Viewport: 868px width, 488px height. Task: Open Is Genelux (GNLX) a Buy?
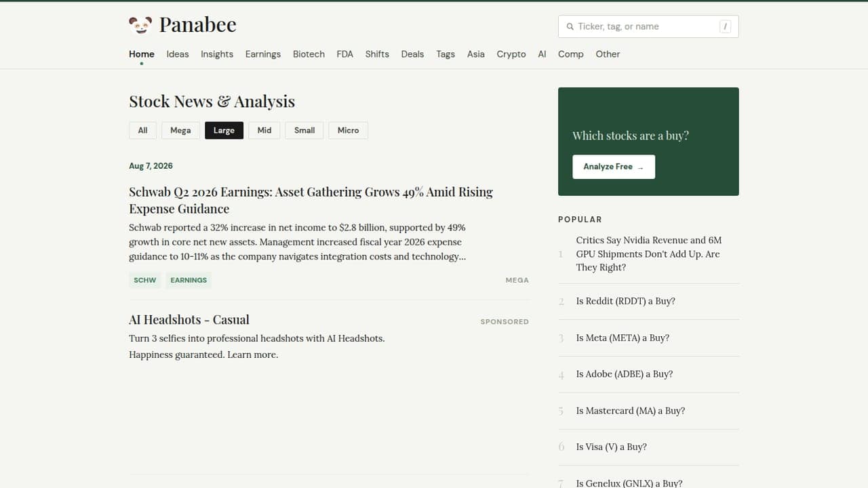click(x=629, y=483)
